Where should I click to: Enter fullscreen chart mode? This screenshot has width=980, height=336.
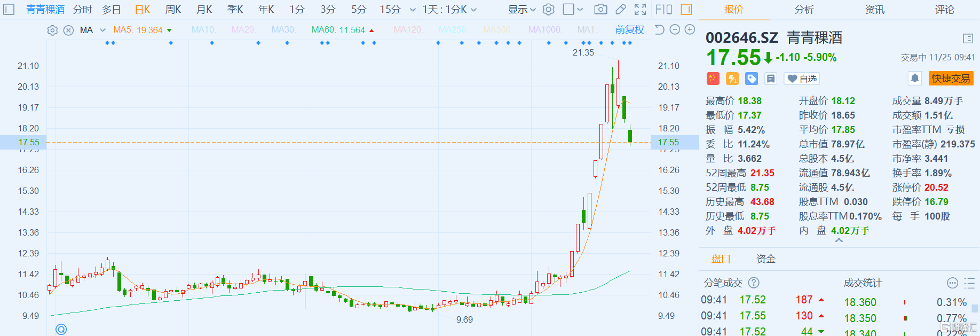[x=640, y=10]
